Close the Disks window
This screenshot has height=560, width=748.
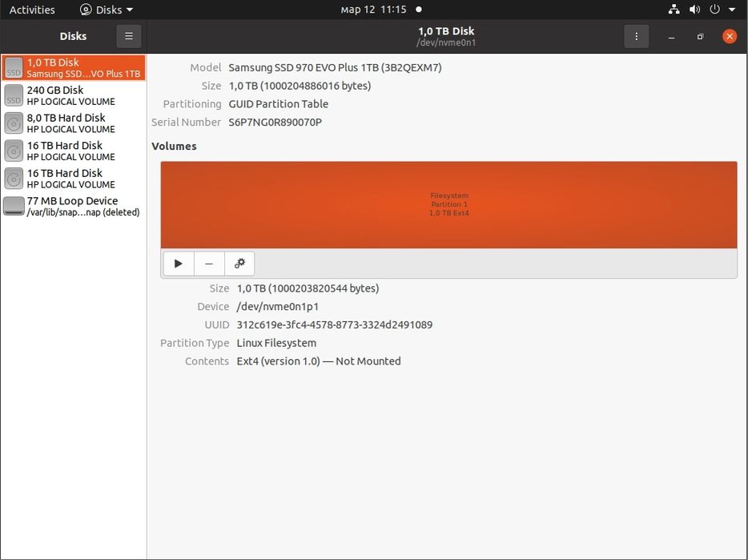tap(730, 36)
